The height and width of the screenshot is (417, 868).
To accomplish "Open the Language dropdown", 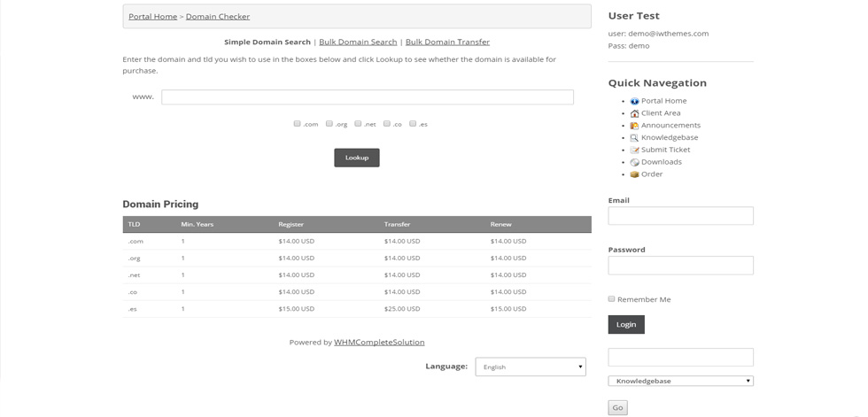I will pyautogui.click(x=531, y=367).
